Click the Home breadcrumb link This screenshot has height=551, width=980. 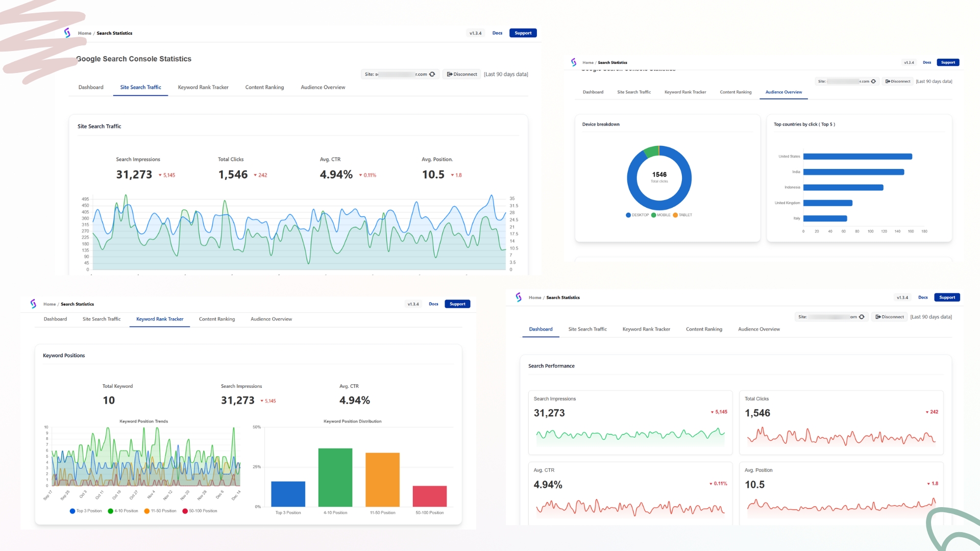point(84,33)
